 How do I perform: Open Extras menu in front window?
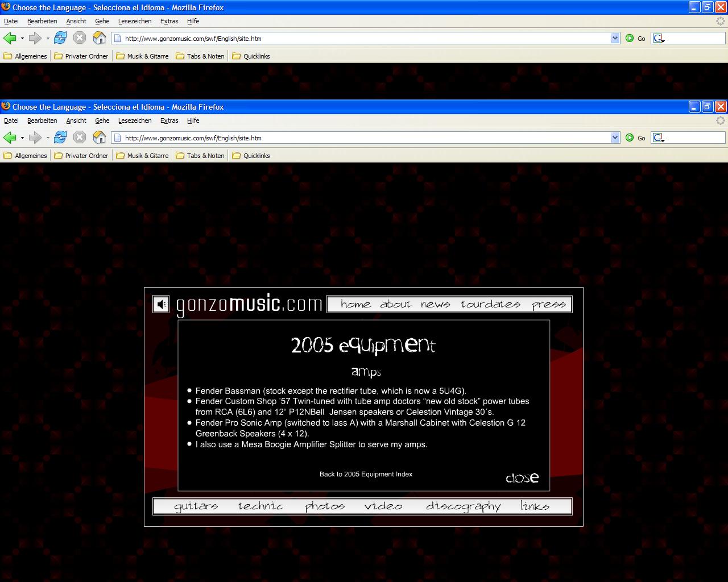169,120
